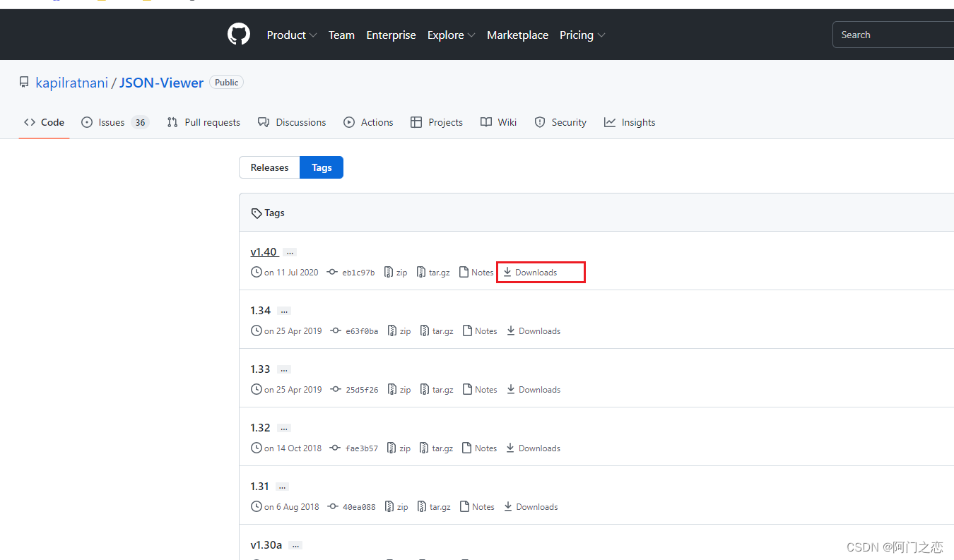Download the tar.gz archive for 1.33
Screen dimensions: 954x560
point(437,390)
